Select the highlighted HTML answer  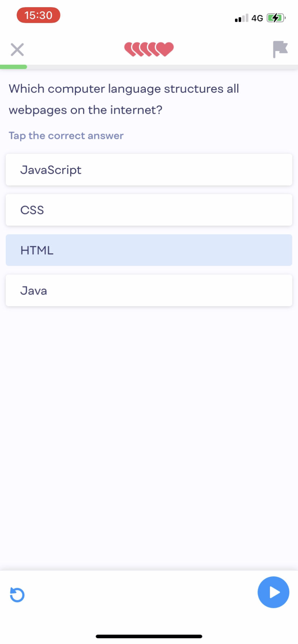point(149,250)
